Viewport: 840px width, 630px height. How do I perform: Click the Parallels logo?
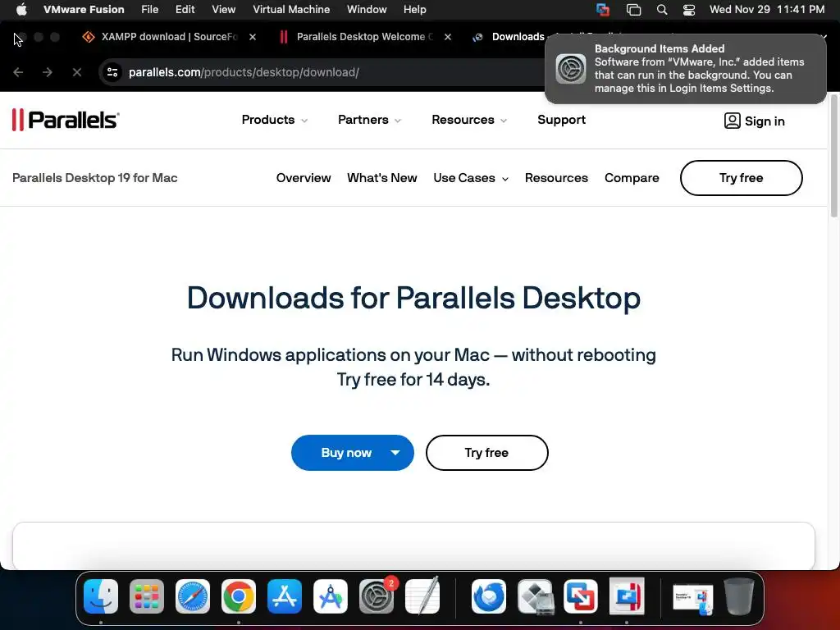coord(66,120)
